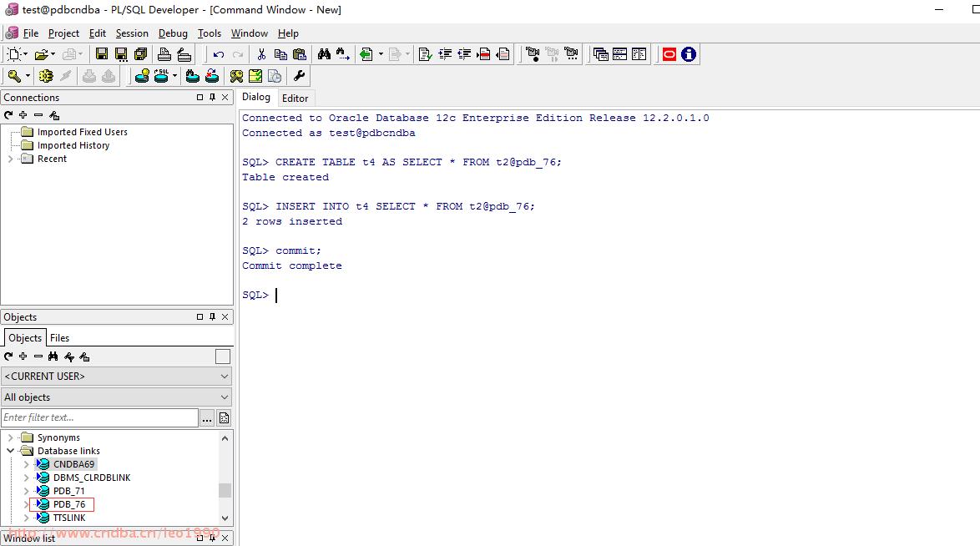Click the Open file folder icon
Screen dimensions: 980x546
(41, 54)
